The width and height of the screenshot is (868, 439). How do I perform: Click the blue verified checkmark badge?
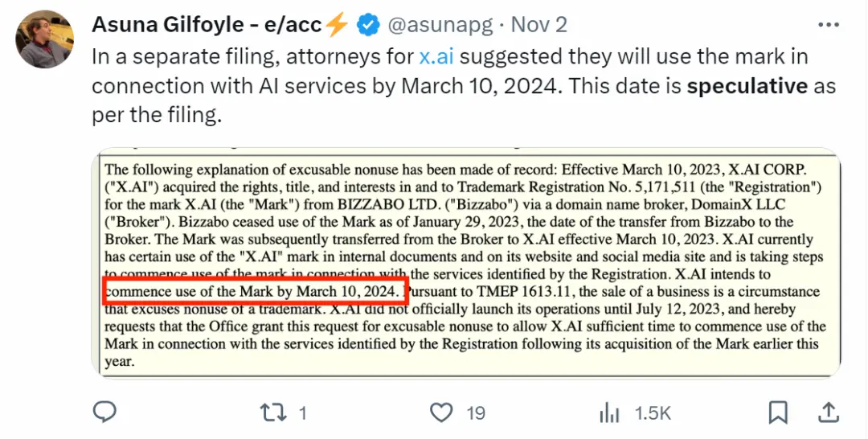(x=368, y=26)
